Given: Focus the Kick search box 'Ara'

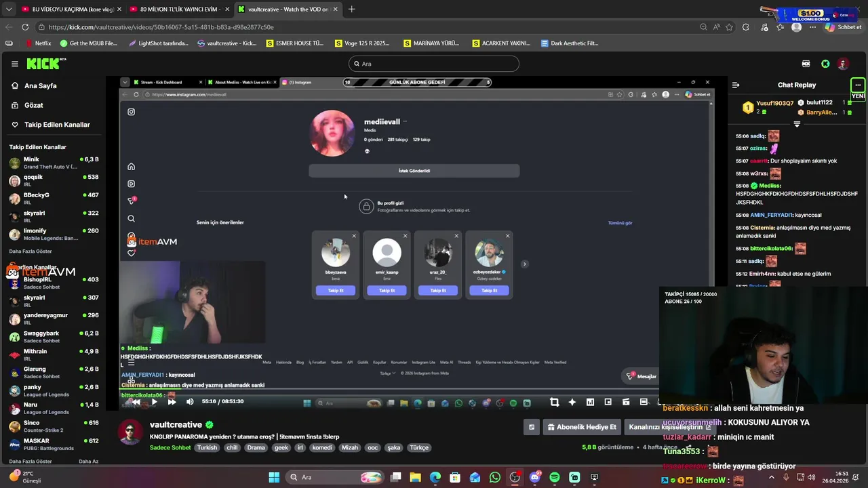Looking at the screenshot, I should pos(434,64).
